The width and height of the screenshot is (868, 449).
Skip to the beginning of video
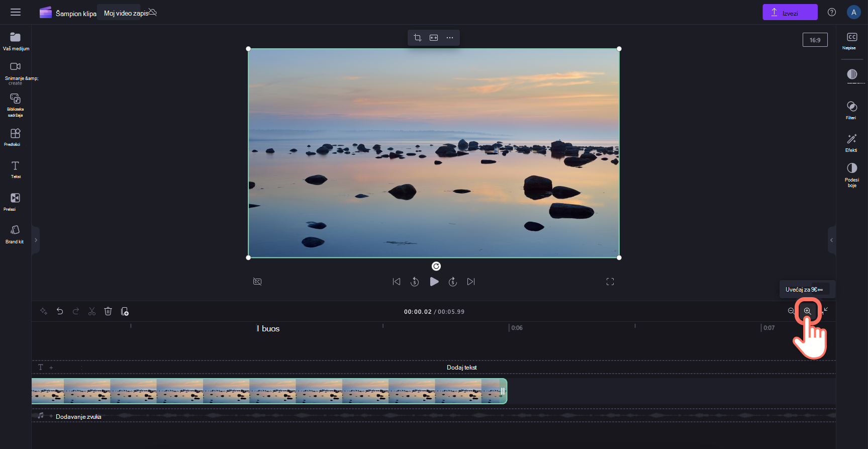tap(397, 282)
